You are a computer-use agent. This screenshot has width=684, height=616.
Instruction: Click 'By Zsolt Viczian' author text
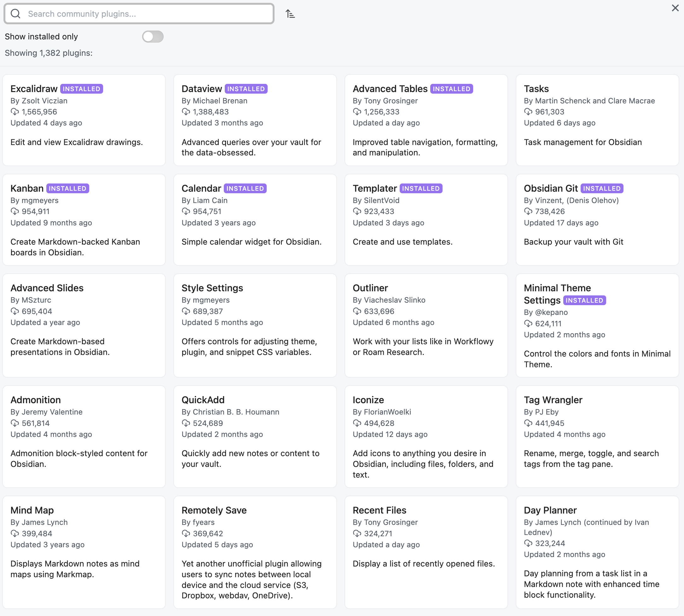point(39,101)
